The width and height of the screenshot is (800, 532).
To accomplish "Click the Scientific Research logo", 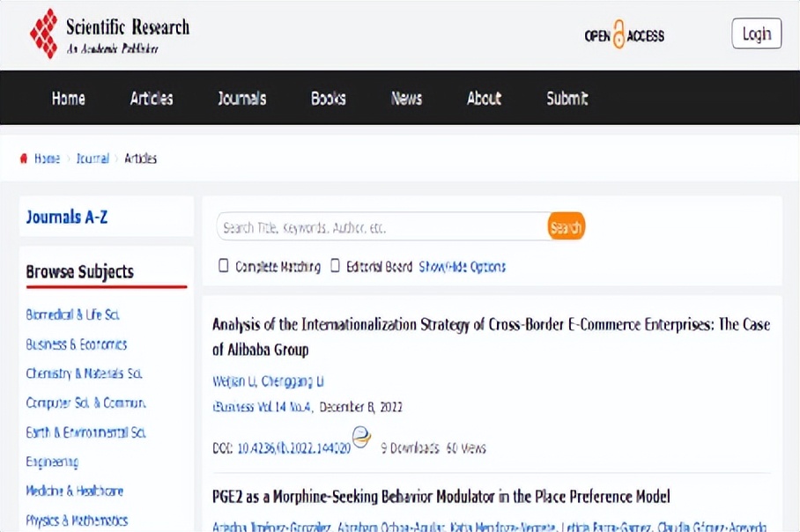I will click(109, 33).
